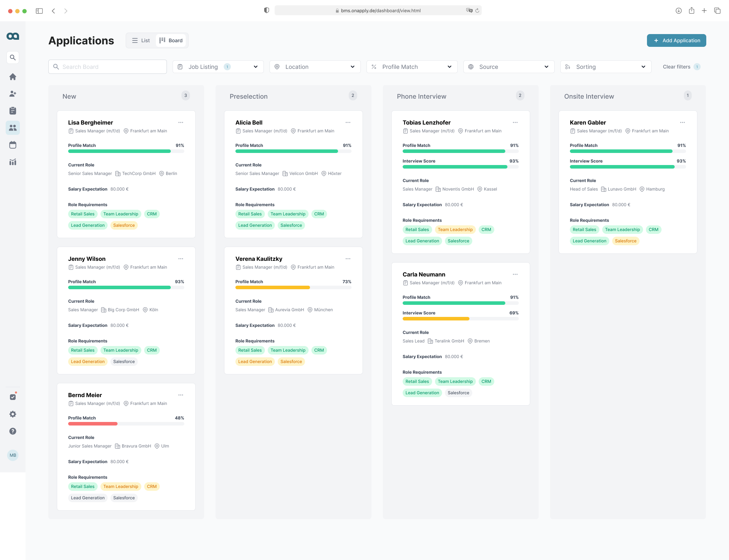This screenshot has width=729, height=560.
Task: Click the browser address bar
Action: click(378, 11)
